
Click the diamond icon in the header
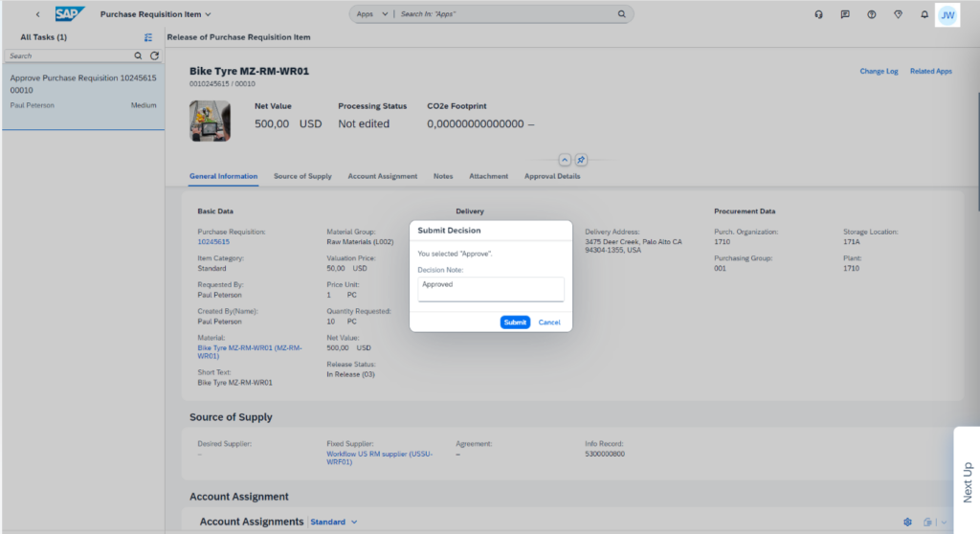click(898, 14)
